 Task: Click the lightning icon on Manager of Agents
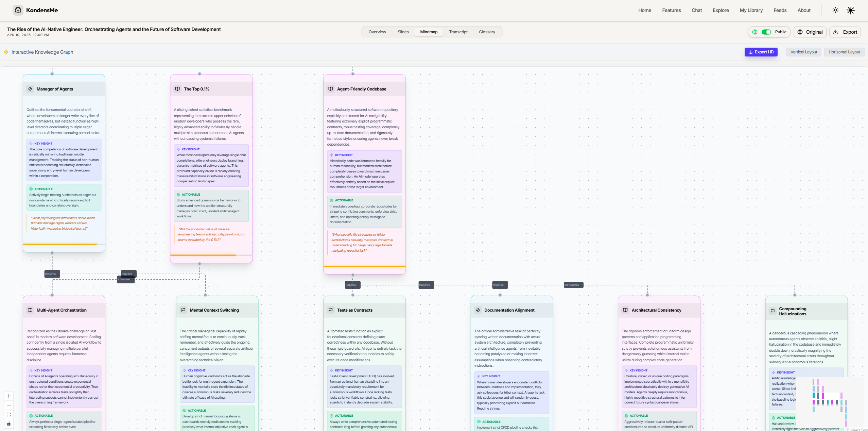pyautogui.click(x=30, y=89)
